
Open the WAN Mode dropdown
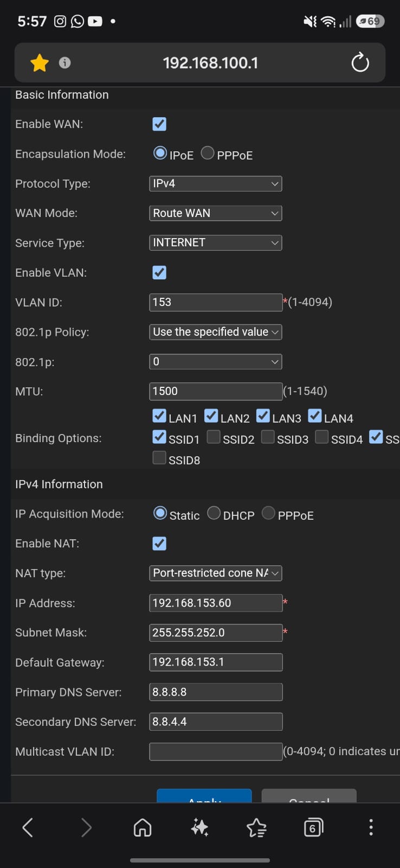[216, 213]
